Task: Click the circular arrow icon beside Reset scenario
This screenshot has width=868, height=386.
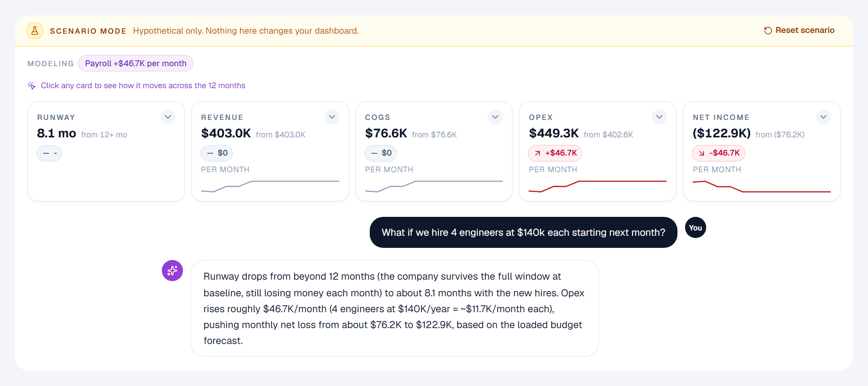Action: (x=768, y=31)
